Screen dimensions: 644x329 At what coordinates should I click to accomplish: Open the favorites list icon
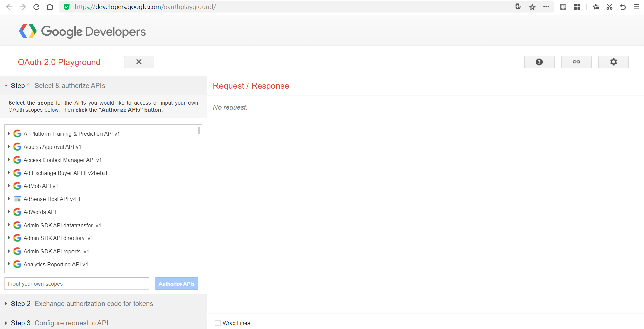[x=596, y=7]
